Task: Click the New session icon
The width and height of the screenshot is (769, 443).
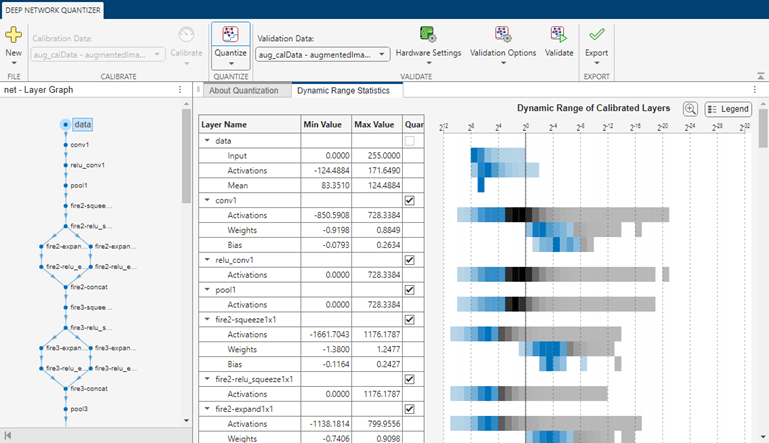Action: 13,35
